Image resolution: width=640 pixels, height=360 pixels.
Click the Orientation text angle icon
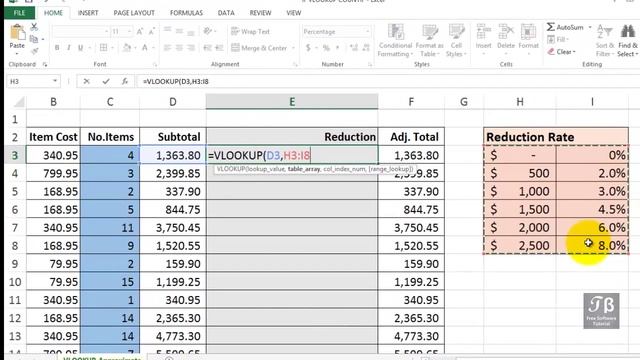tap(208, 31)
